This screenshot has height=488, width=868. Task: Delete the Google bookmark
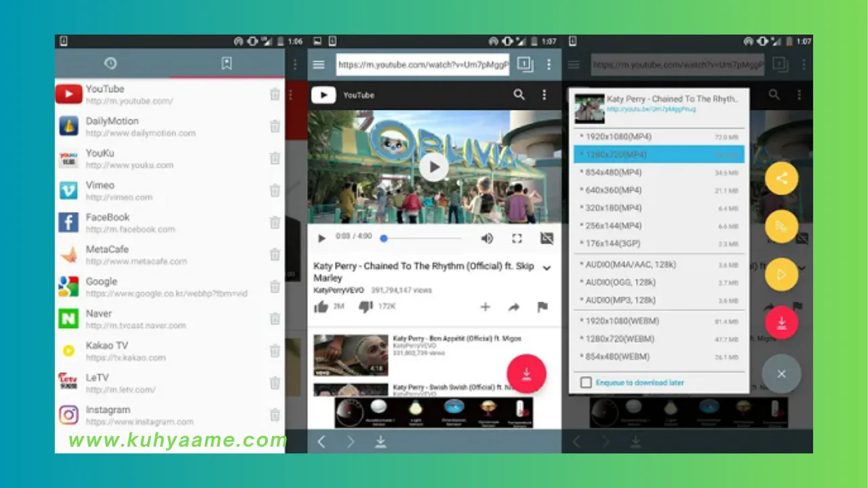point(275,287)
